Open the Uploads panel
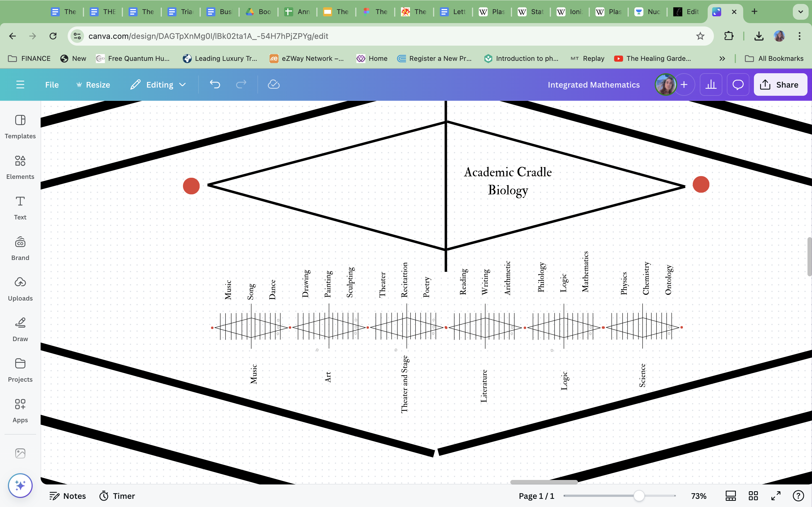The width and height of the screenshot is (812, 507). (x=20, y=288)
